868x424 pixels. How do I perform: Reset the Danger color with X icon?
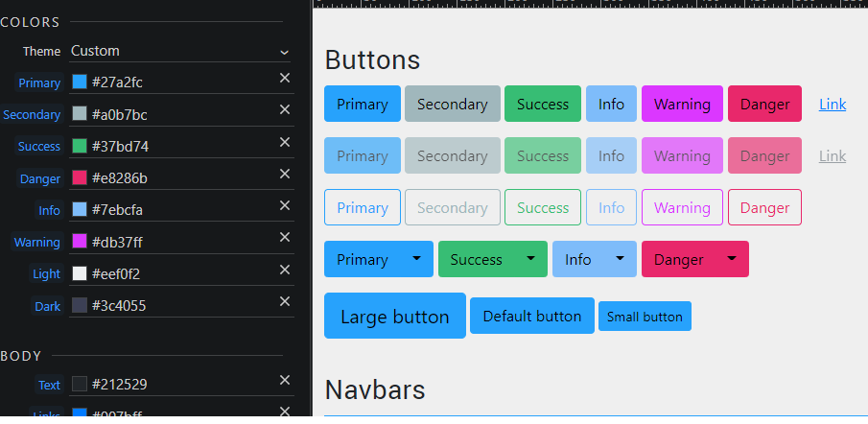pyautogui.click(x=285, y=174)
